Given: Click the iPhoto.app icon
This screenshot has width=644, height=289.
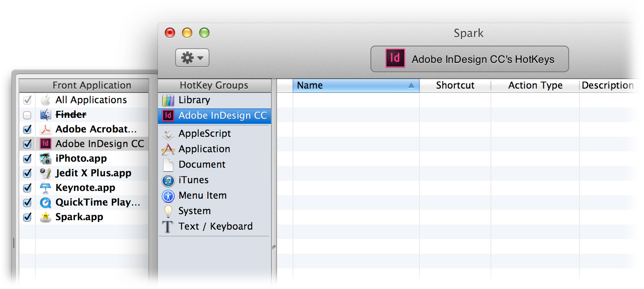Looking at the screenshot, I should coord(45,159).
